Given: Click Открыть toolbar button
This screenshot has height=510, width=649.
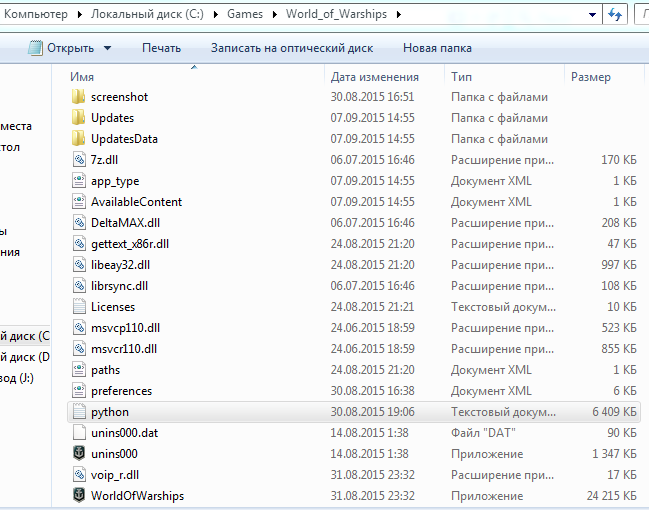Looking at the screenshot, I should 61,48.
